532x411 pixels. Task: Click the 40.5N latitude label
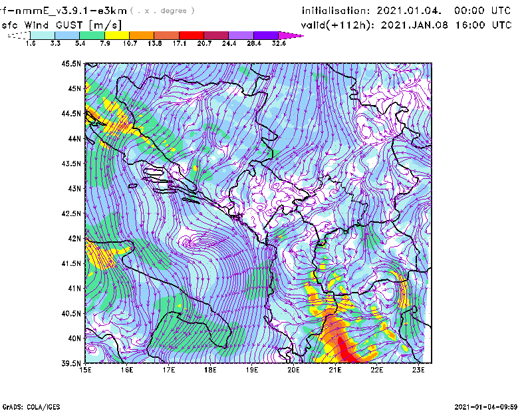71,314
